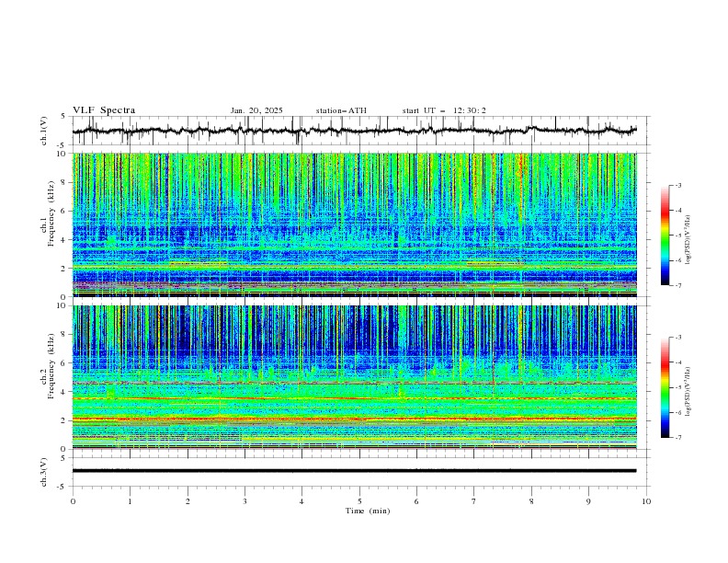Click time axis tick label "4"
728x563 pixels.
[x=301, y=501]
